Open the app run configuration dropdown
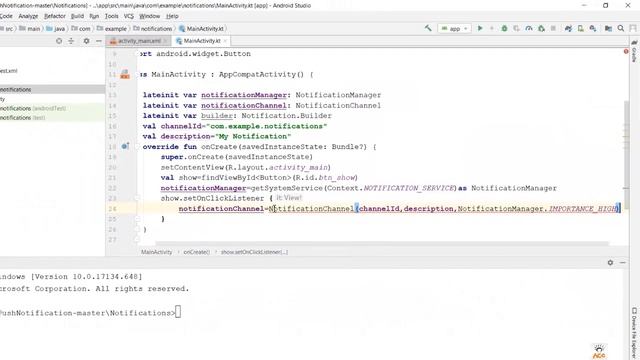 tap(454, 29)
